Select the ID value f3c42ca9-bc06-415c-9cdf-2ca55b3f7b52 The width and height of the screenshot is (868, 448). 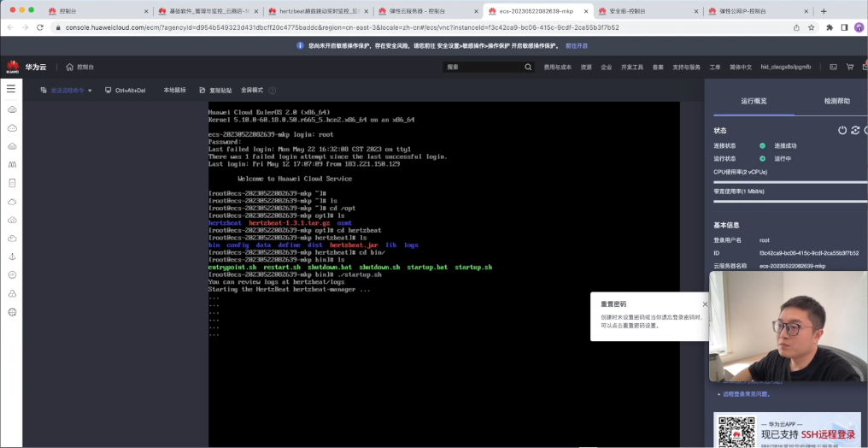pos(809,253)
